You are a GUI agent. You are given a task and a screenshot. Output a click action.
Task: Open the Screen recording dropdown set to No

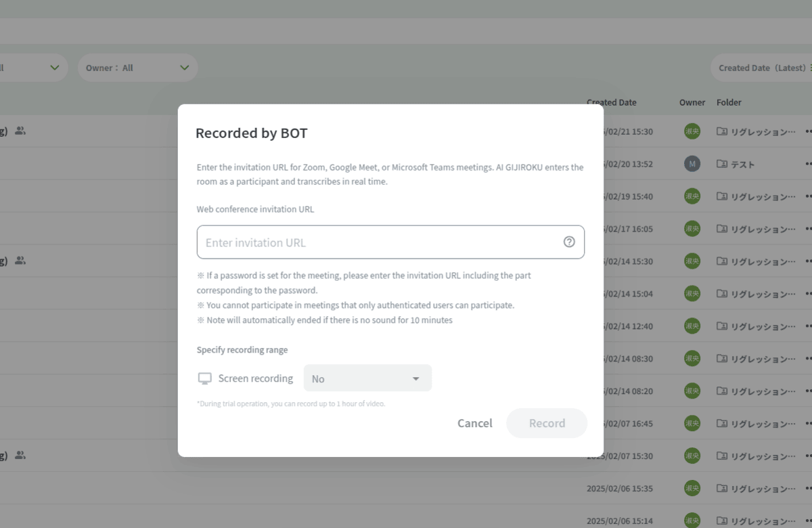[x=367, y=378]
